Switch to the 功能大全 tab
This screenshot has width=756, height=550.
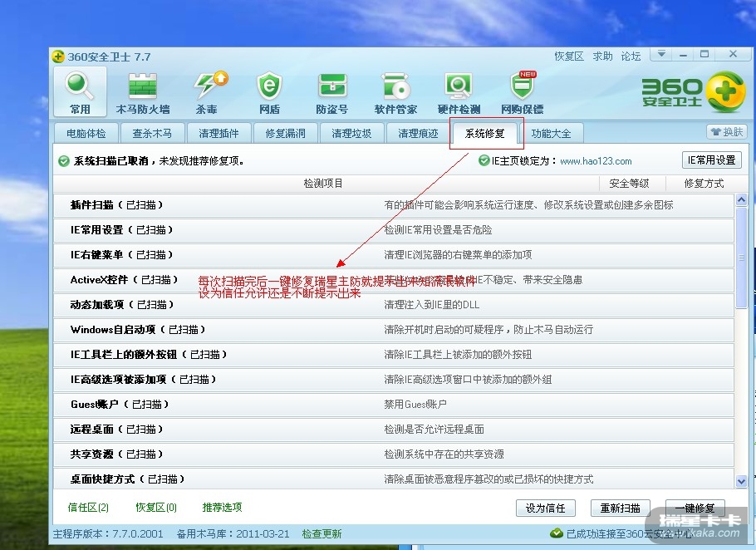click(x=551, y=133)
